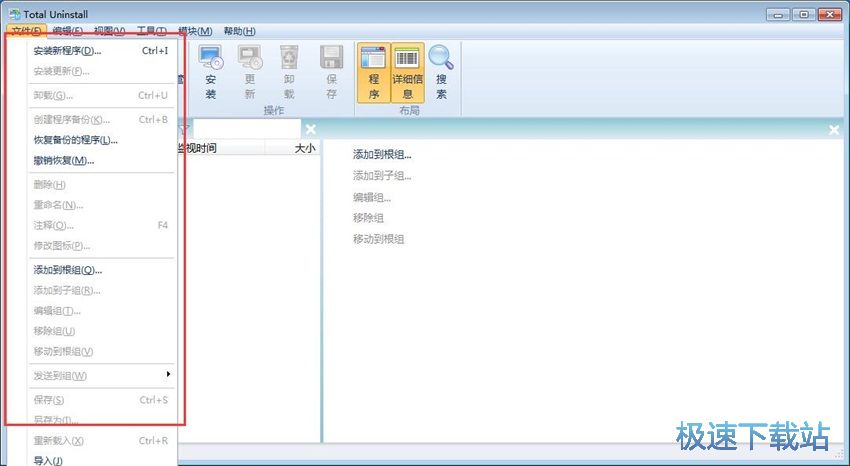This screenshot has height=466, width=850.
Task: Choose 删除(H) menu entry
Action: click(101, 185)
